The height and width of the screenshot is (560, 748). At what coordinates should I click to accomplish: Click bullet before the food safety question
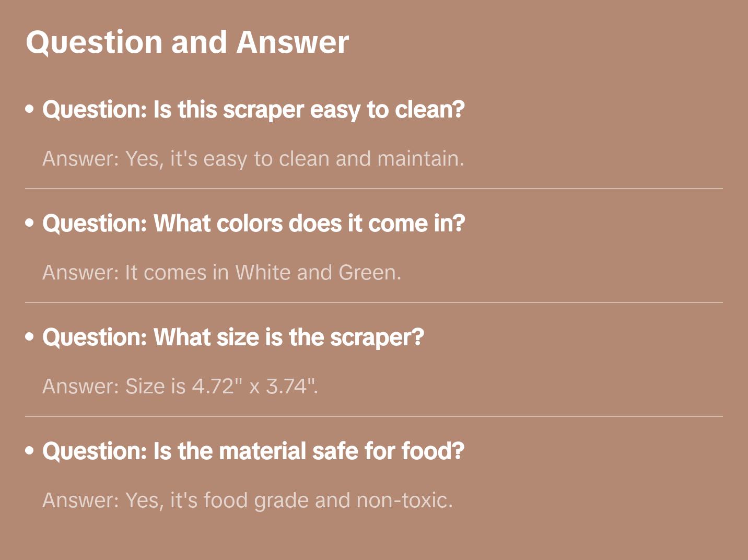click(30, 450)
